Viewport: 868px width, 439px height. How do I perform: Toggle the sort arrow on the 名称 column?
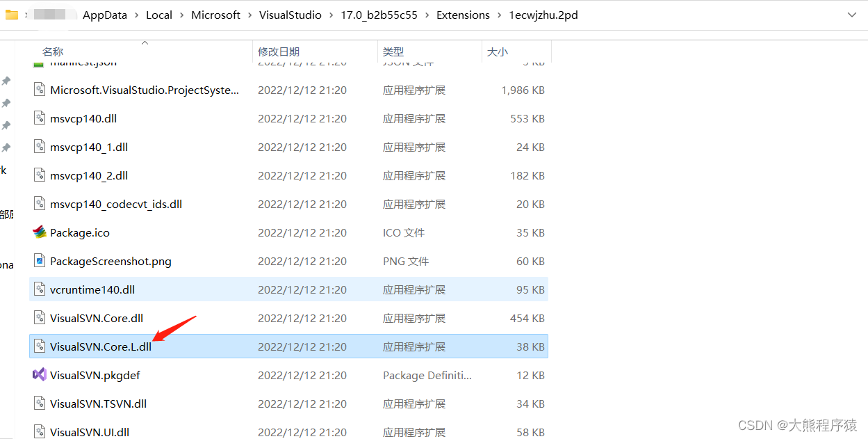(145, 42)
